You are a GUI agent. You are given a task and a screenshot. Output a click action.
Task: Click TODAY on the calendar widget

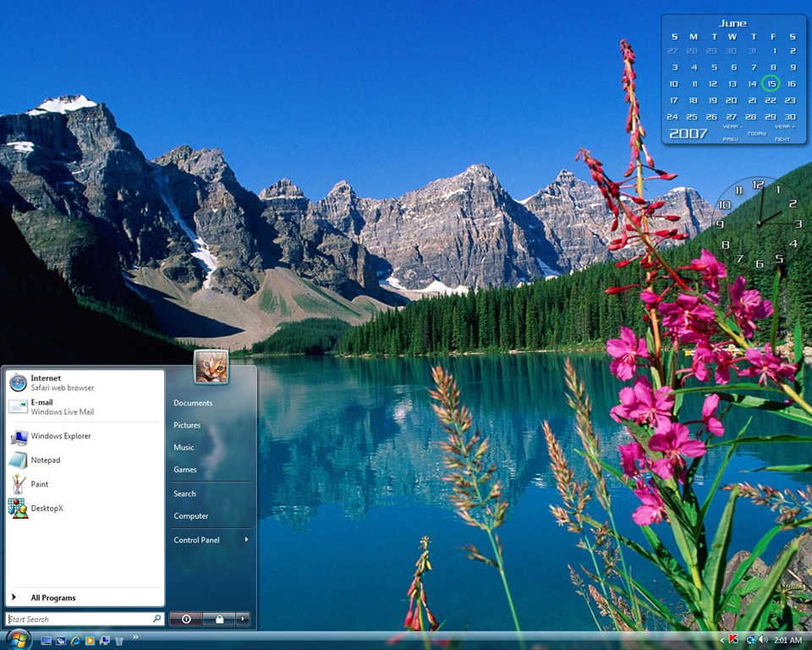click(x=756, y=133)
